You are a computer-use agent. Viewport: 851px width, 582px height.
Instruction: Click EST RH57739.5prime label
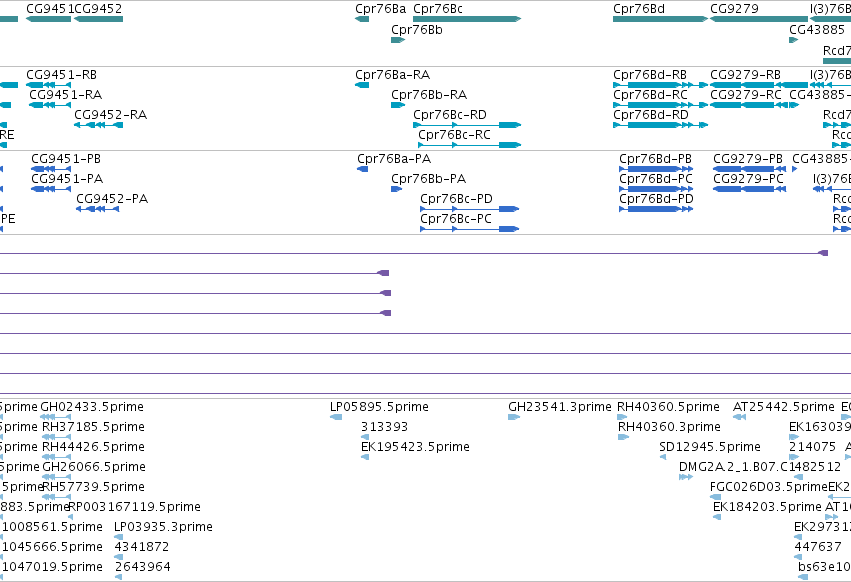(93, 487)
